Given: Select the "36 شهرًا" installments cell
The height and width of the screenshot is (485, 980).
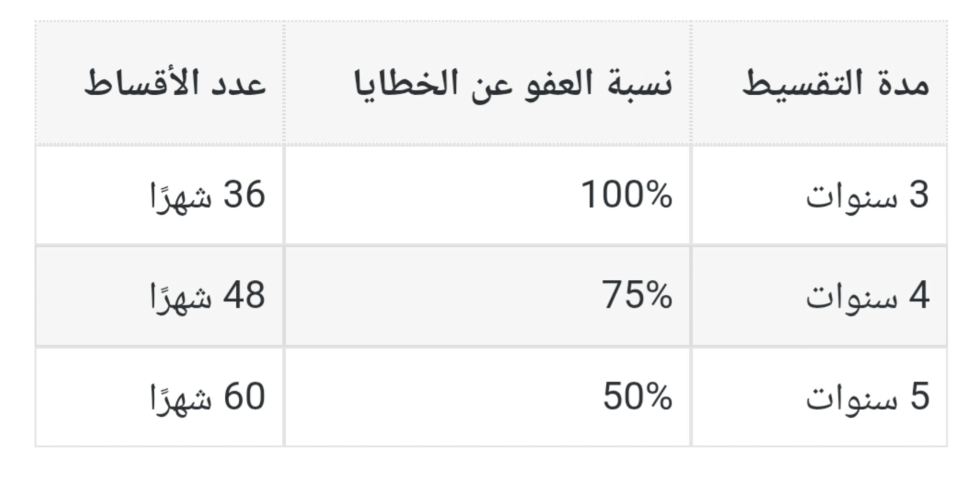Looking at the screenshot, I should [207, 195].
